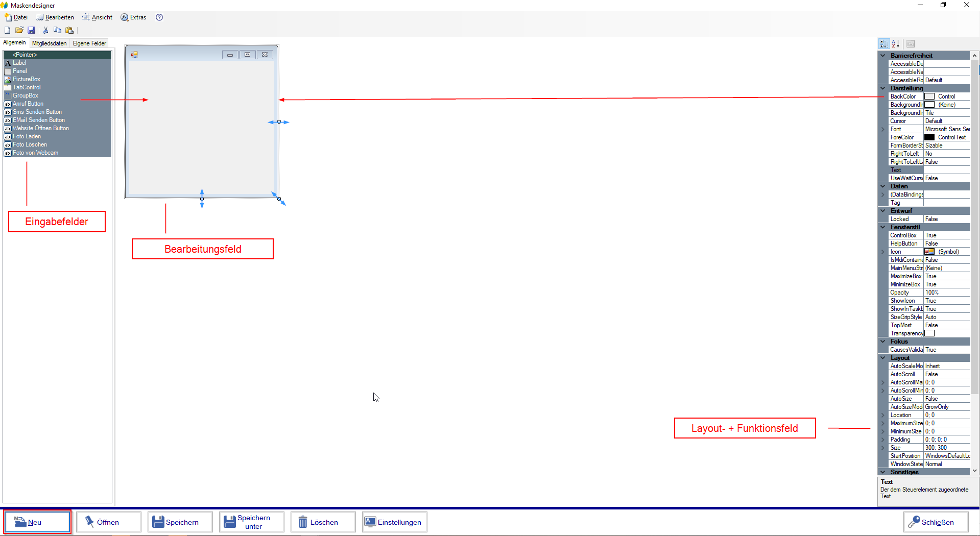Select PictureBox in the toolbox list
Screen dimensions: 980x536
pyautogui.click(x=27, y=79)
